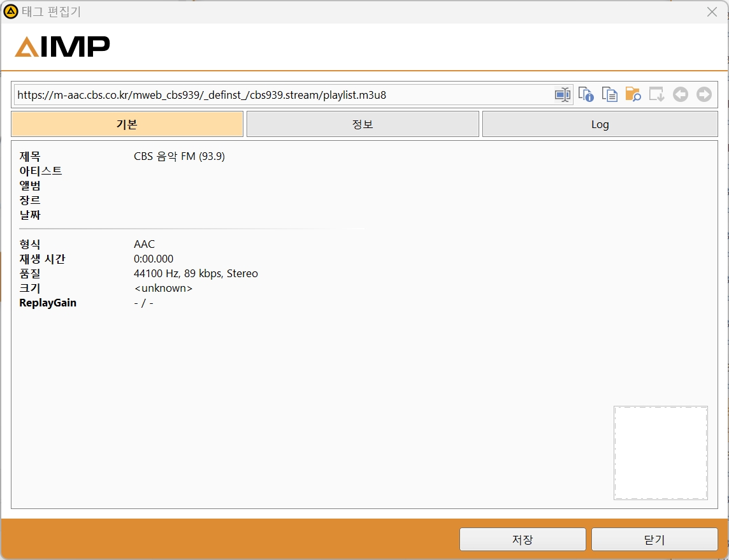Click the locate file in folder icon
The height and width of the screenshot is (560, 729).
633,94
